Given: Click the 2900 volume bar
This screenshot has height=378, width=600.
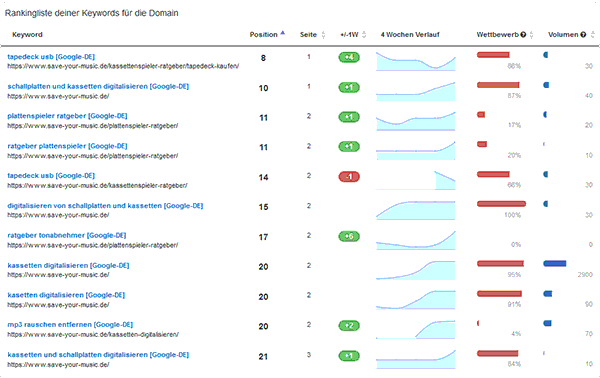Looking at the screenshot, I should click(554, 264).
